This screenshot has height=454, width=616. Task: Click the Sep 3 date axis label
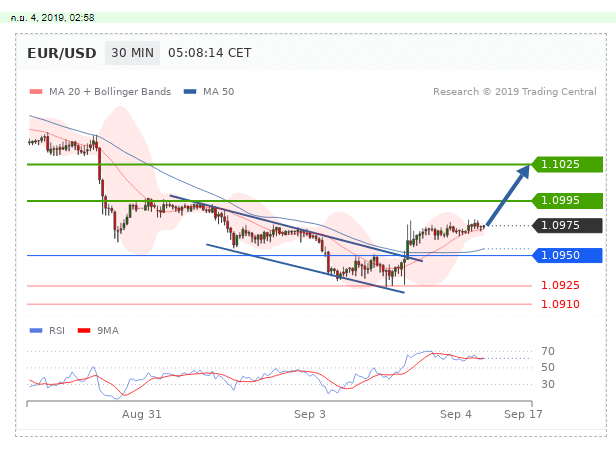pyautogui.click(x=310, y=414)
